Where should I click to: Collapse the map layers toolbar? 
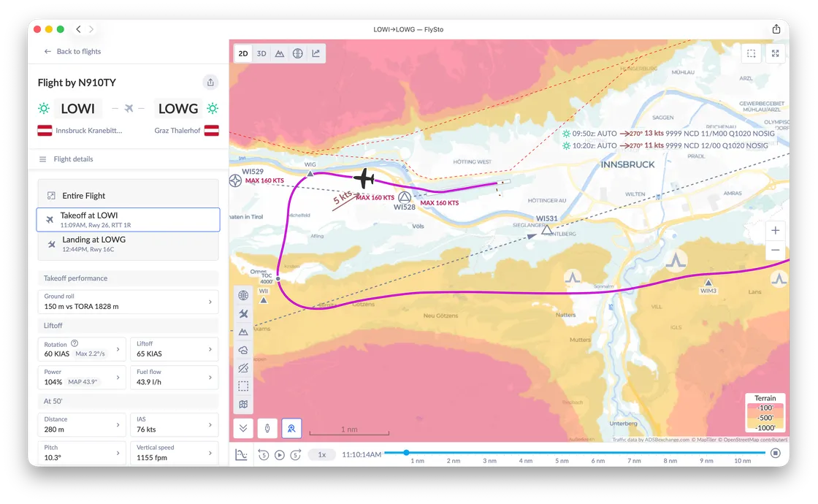pos(243,428)
